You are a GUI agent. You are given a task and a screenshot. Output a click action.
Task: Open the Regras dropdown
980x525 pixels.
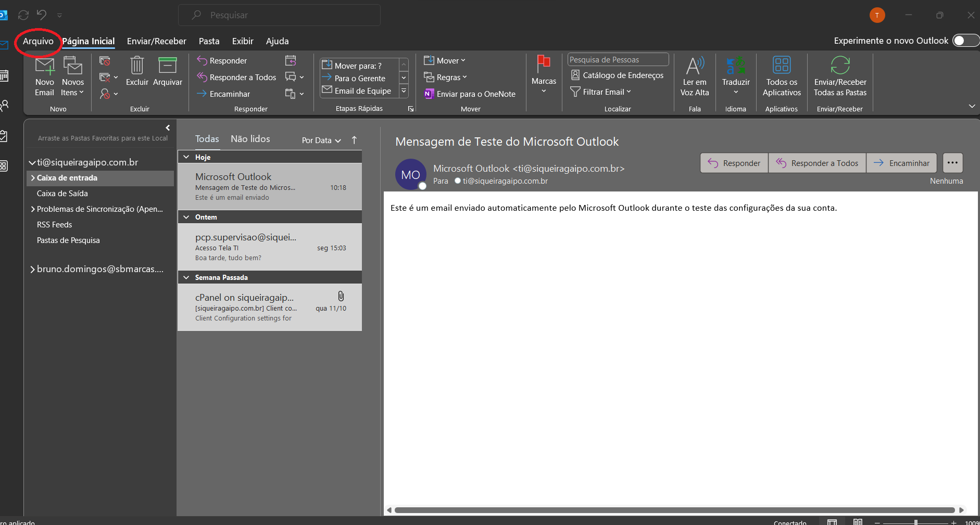click(x=445, y=78)
